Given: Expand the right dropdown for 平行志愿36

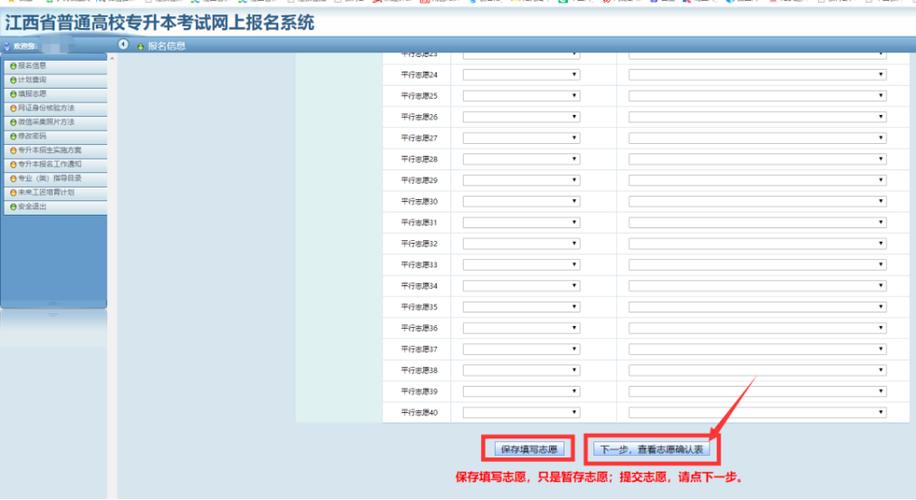Looking at the screenshot, I should pos(757,328).
